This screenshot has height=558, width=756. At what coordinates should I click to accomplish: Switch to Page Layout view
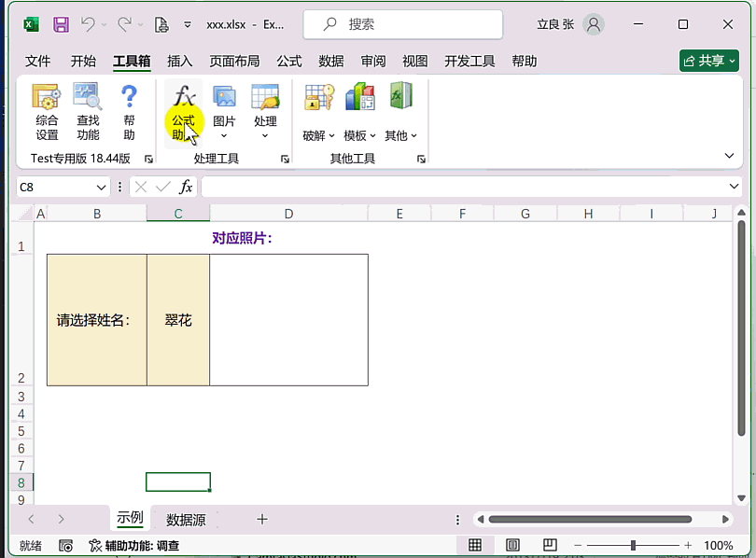coord(512,545)
